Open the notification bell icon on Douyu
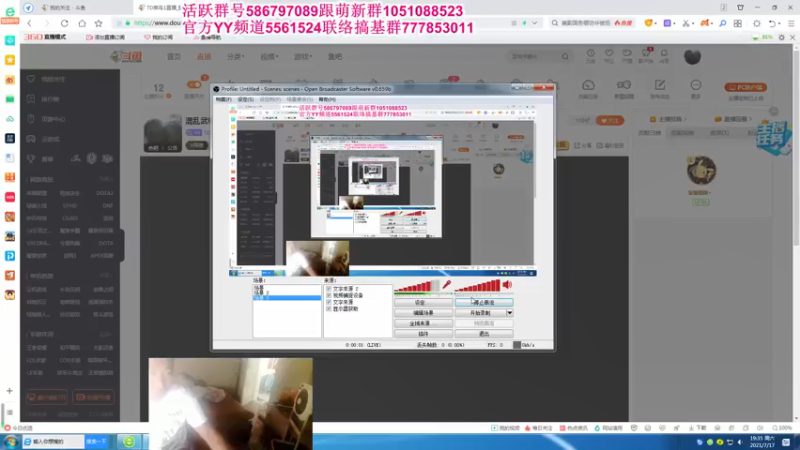Screen dimensions: 800x450 (x=664, y=55)
